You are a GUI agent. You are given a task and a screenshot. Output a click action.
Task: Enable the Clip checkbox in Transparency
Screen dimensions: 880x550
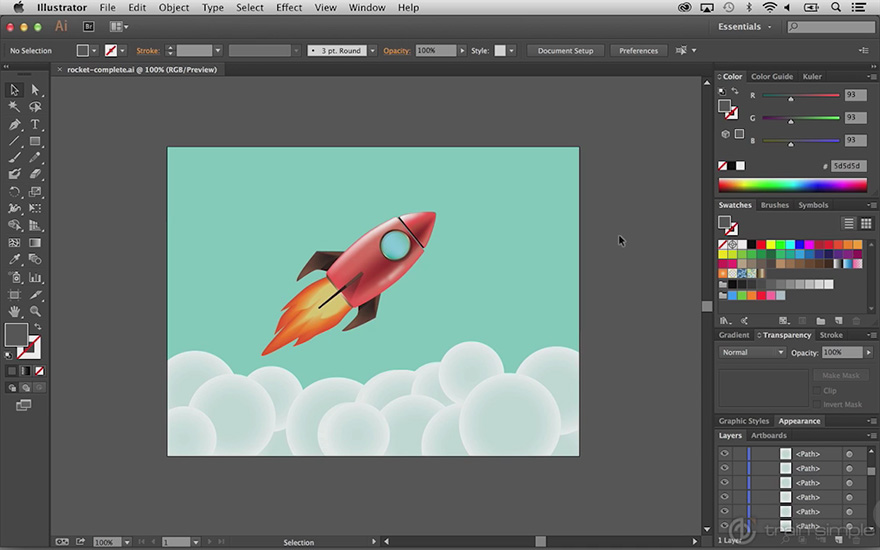pyautogui.click(x=818, y=391)
